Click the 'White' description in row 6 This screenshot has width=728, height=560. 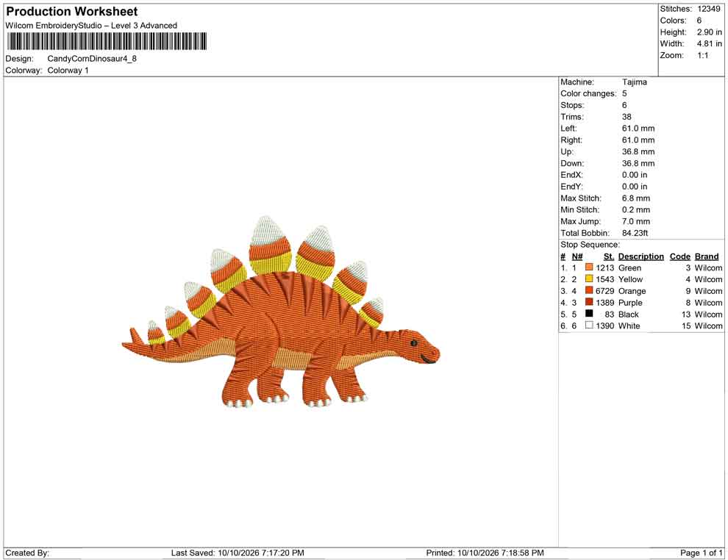[x=629, y=326]
